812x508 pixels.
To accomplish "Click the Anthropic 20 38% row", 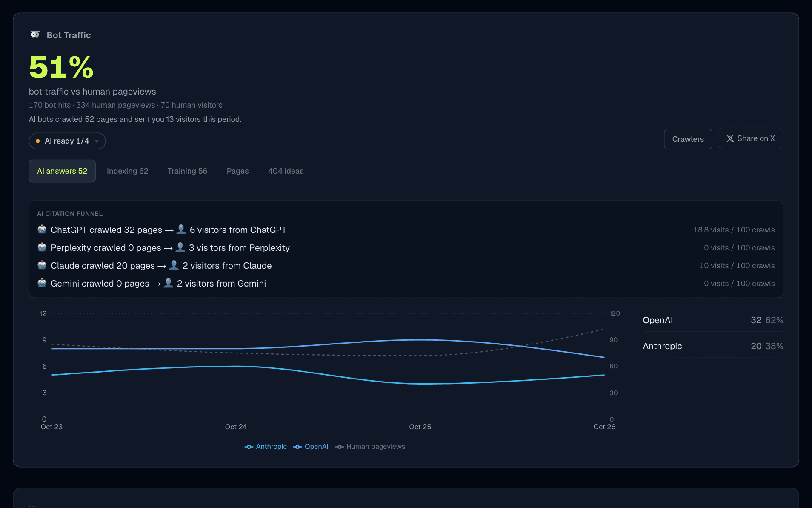I will [x=713, y=346].
